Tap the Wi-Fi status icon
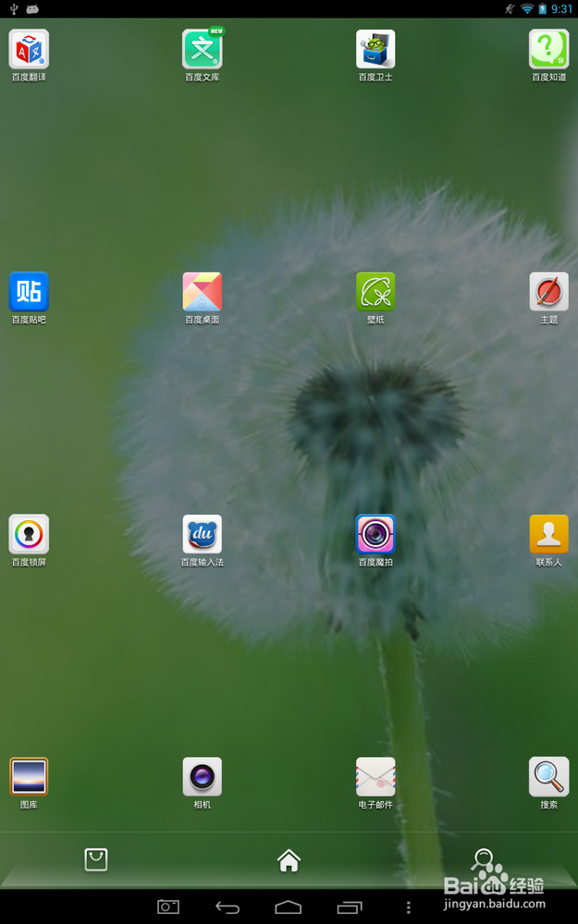 pyautogui.click(x=527, y=9)
